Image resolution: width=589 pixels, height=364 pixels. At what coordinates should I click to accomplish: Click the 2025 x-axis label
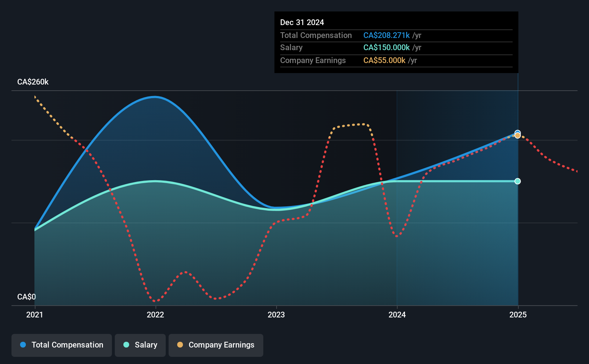(x=518, y=315)
